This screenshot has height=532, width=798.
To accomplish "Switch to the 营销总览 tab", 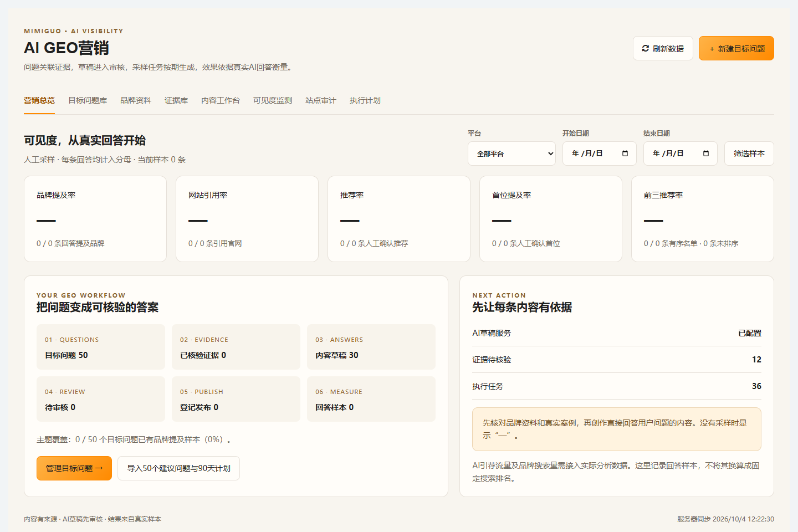I will point(39,100).
